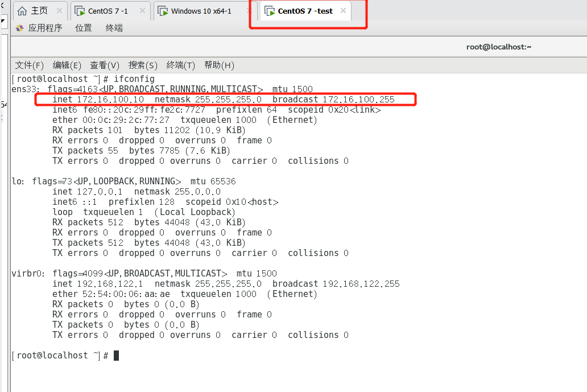Image resolution: width=587 pixels, height=392 pixels.
Task: Close the CentOS 7 -1 tab
Action: pos(142,11)
